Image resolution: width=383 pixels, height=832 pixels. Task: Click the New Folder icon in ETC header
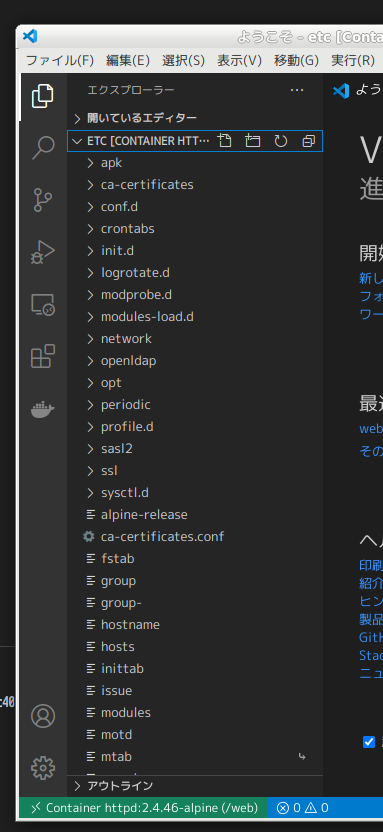pos(253,141)
